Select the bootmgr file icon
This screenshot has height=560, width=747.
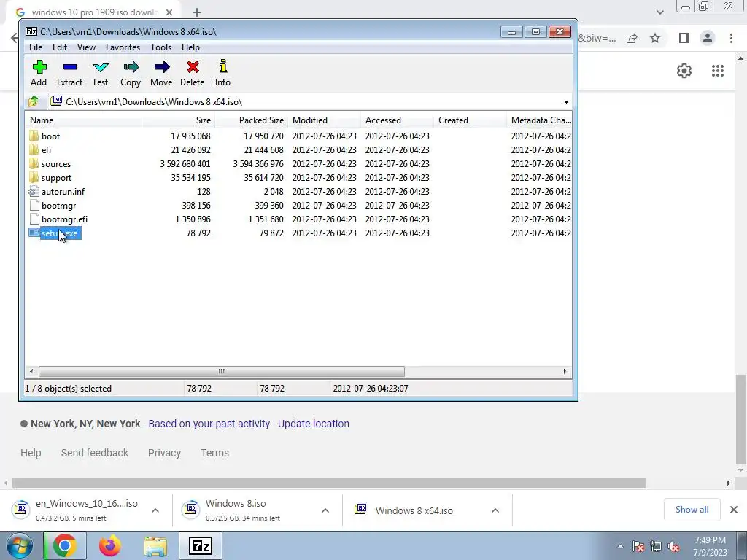pos(34,205)
